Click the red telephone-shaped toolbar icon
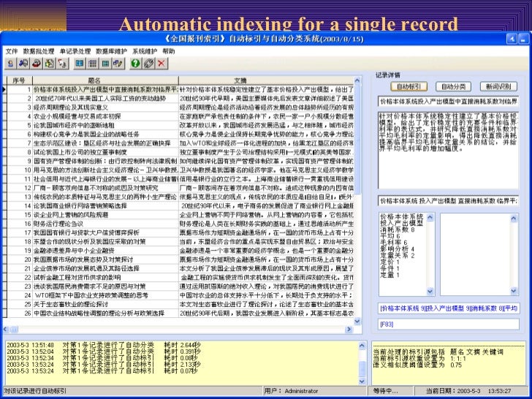Screen dimensions: 532x399 click(37, 64)
